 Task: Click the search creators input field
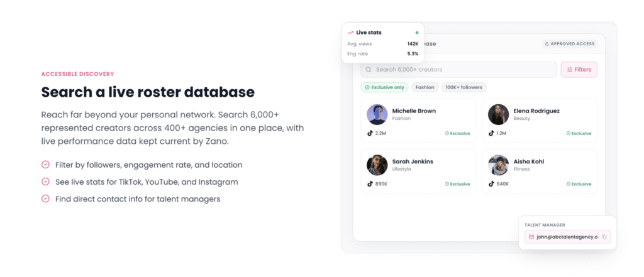[458, 70]
